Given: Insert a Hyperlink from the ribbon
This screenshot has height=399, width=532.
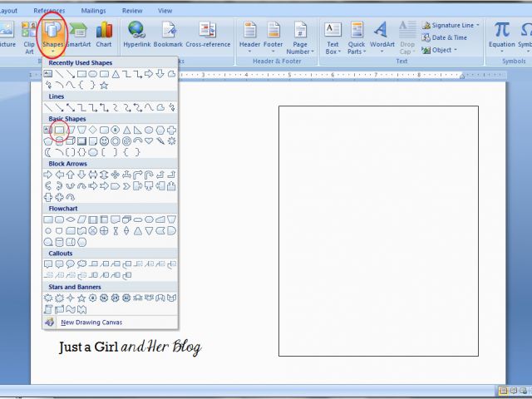Looking at the screenshot, I should pyautogui.click(x=136, y=35).
